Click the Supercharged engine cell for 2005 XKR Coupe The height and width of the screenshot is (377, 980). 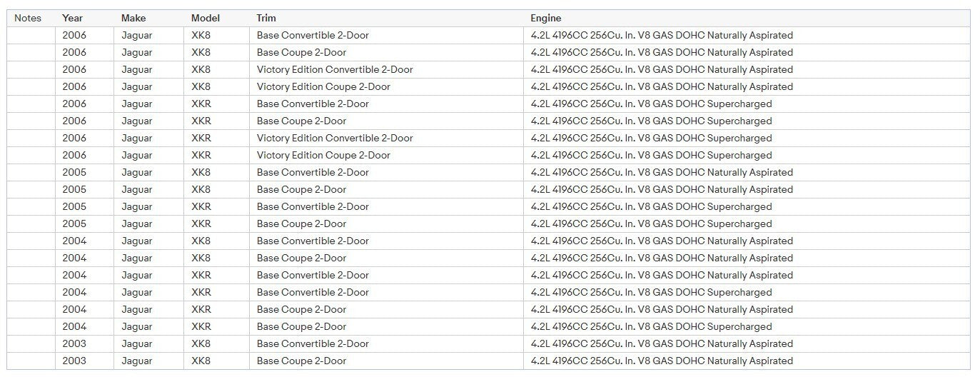(651, 223)
